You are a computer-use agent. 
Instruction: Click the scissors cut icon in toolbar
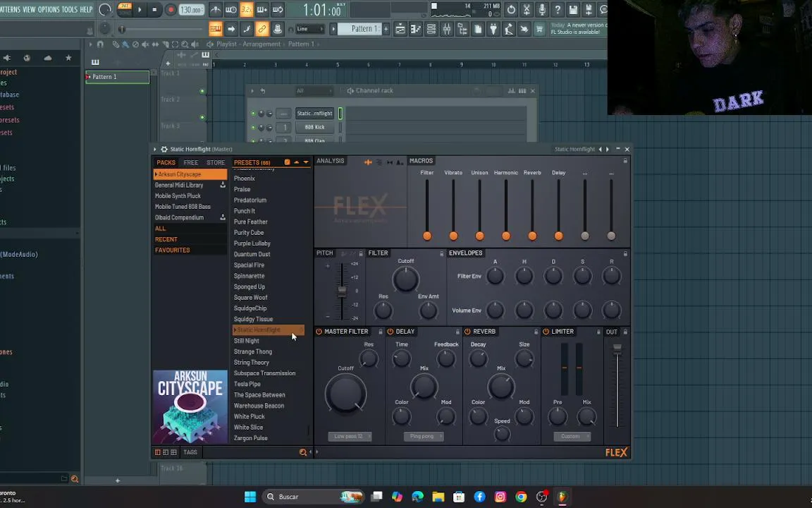(x=526, y=9)
